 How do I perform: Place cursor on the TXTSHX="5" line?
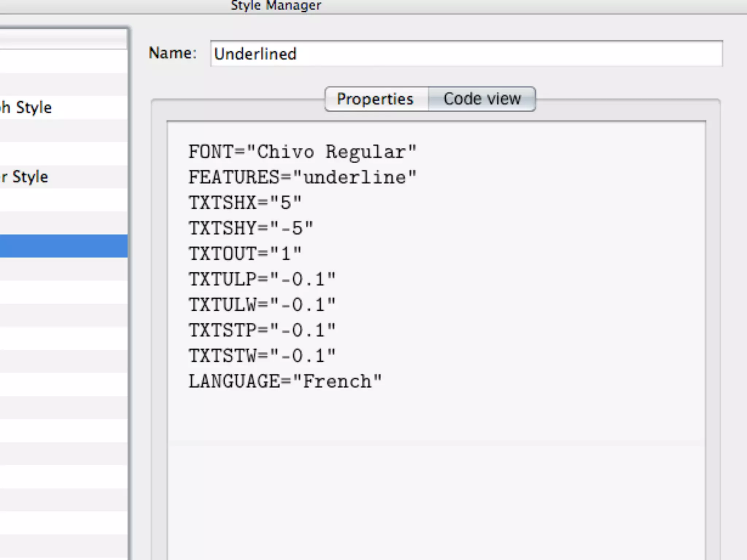[x=245, y=203]
